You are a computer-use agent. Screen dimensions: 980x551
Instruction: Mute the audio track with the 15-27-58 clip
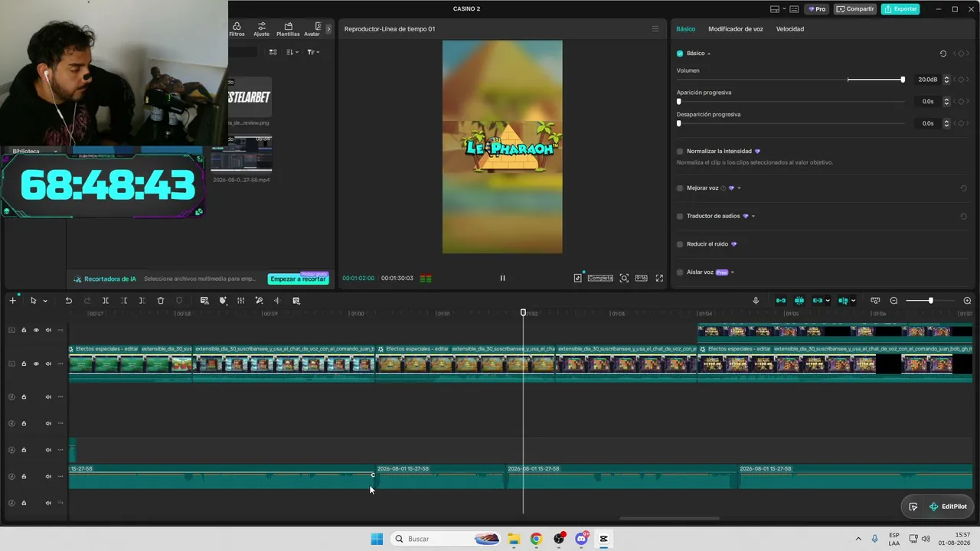[48, 476]
